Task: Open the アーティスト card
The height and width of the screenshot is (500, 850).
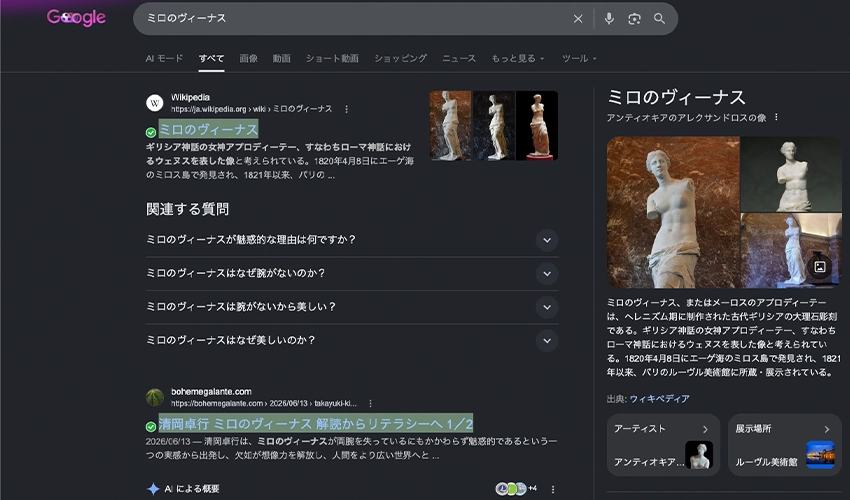Action: tap(664, 445)
